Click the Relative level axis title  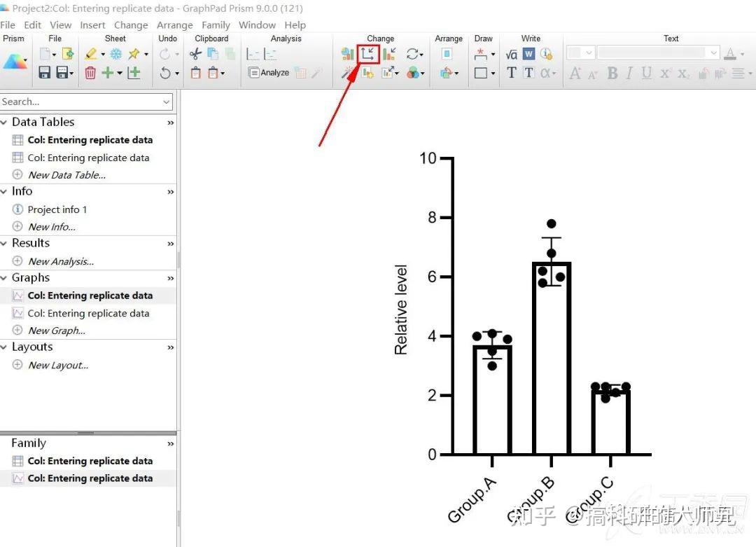(400, 310)
